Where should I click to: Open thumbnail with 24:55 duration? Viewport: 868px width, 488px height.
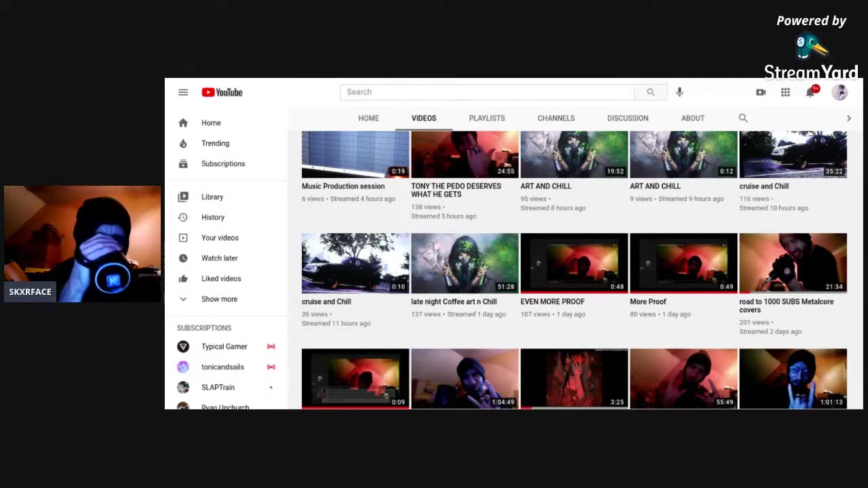pos(465,155)
